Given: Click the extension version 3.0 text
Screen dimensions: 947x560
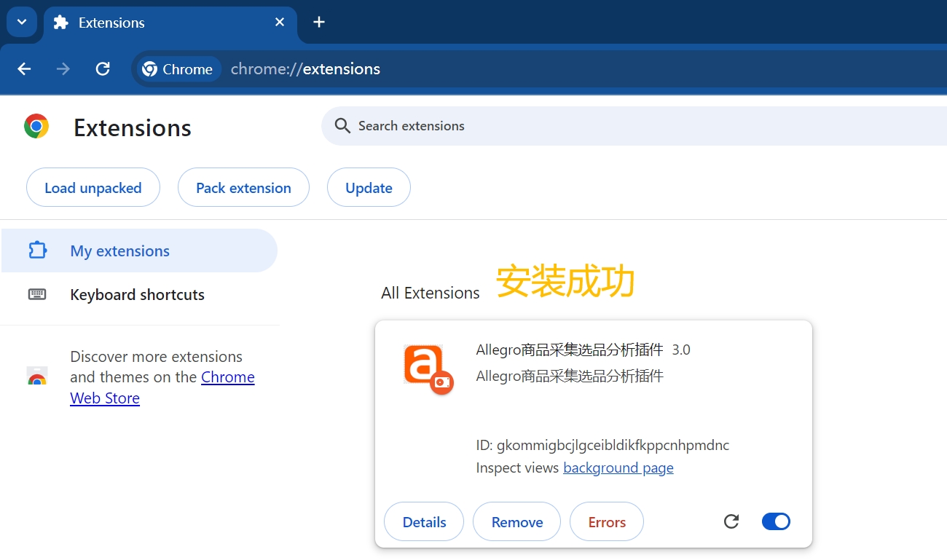Looking at the screenshot, I should [x=681, y=350].
